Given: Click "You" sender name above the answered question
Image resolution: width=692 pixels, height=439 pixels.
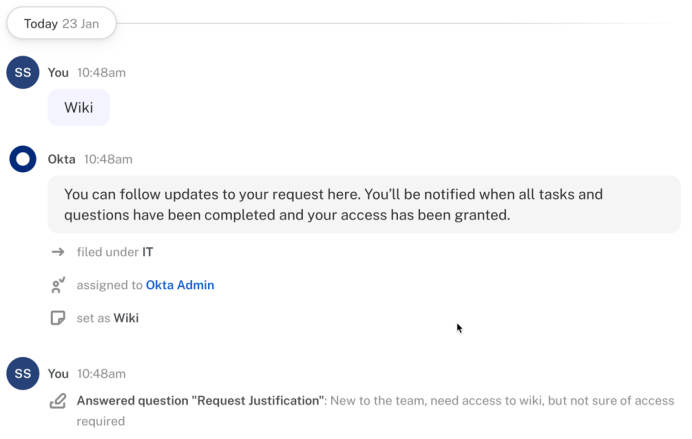Looking at the screenshot, I should [58, 374].
